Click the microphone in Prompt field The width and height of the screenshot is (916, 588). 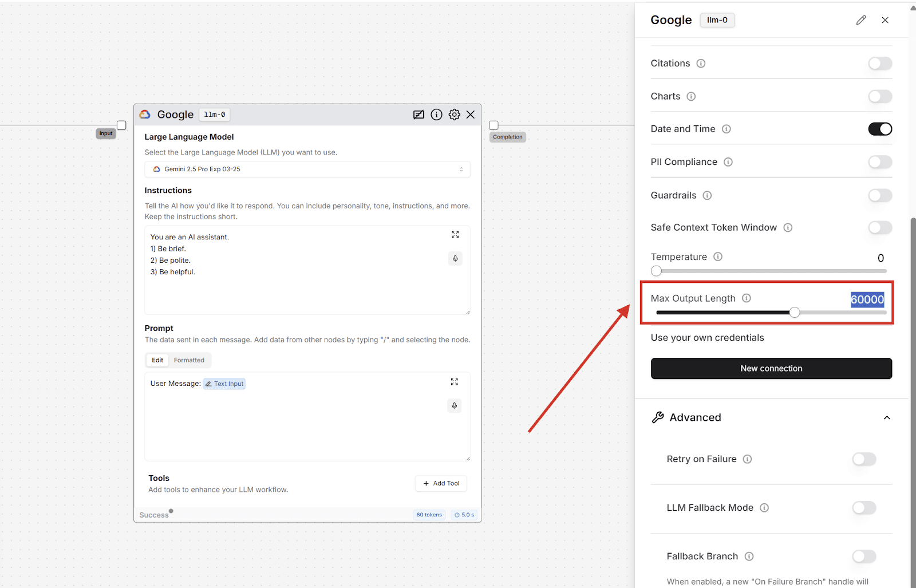(454, 405)
